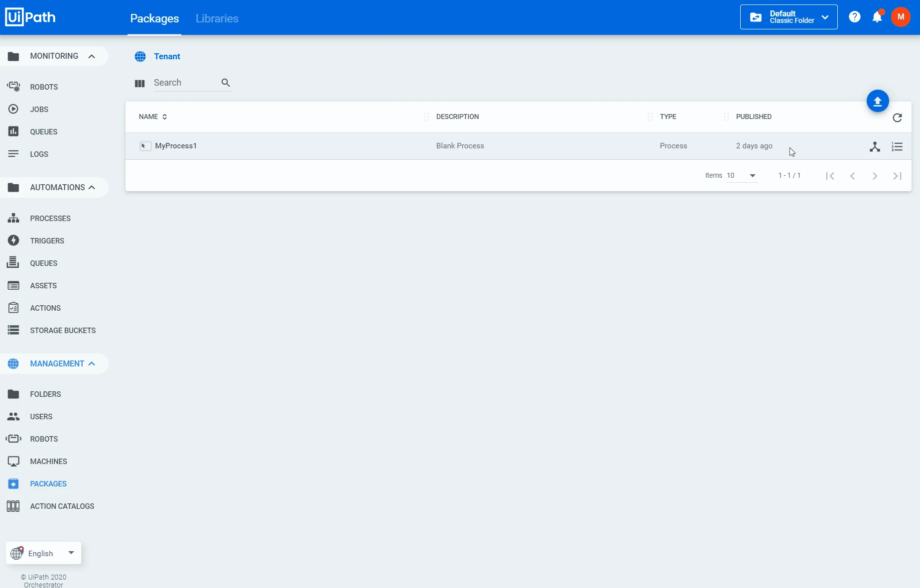Click the 2 days ago cell

[754, 146]
